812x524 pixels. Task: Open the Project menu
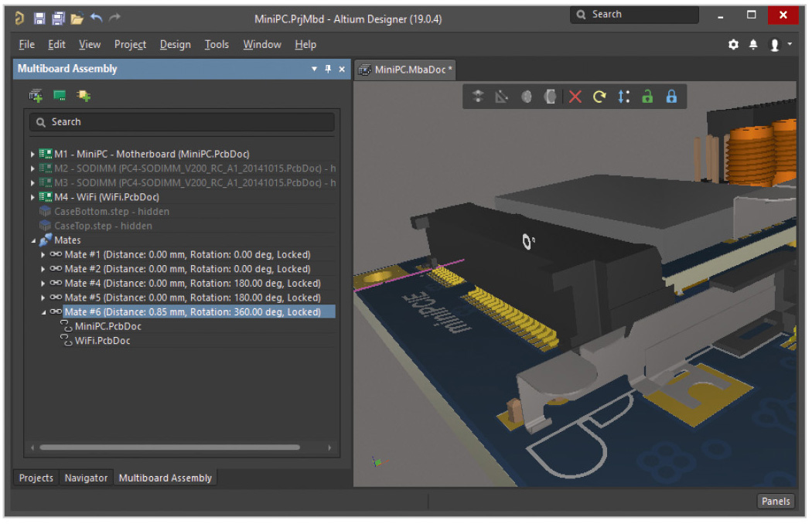tap(130, 45)
